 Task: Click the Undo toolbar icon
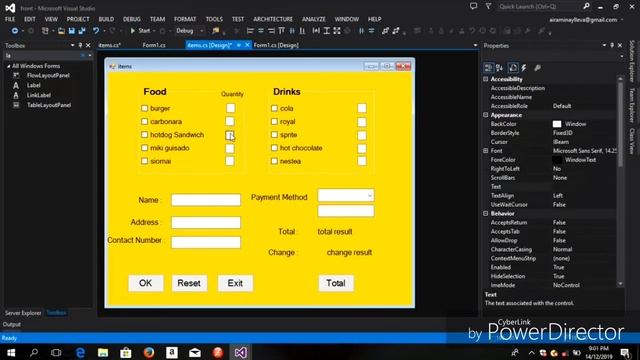[x=96, y=31]
